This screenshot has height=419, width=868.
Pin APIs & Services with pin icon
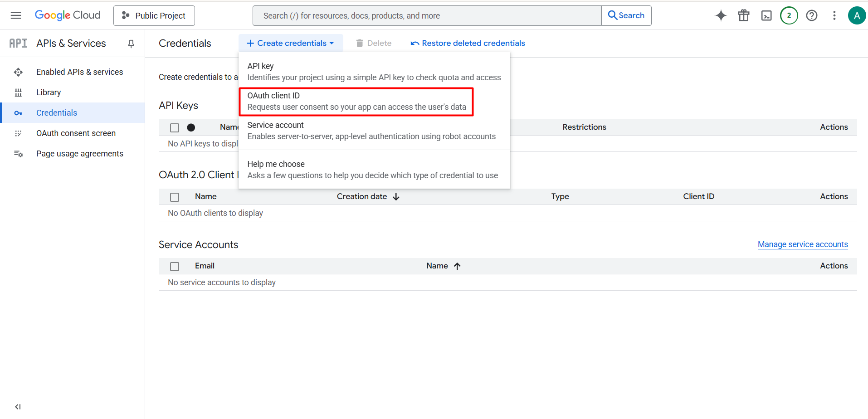coord(131,44)
